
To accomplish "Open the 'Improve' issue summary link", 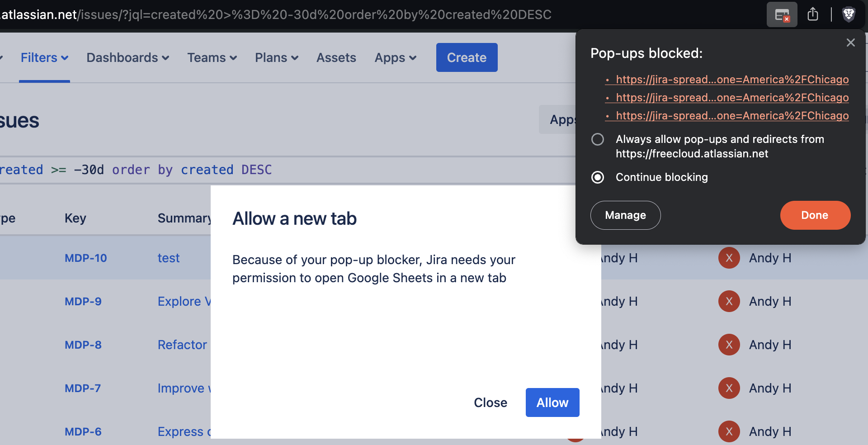I will 184,388.
